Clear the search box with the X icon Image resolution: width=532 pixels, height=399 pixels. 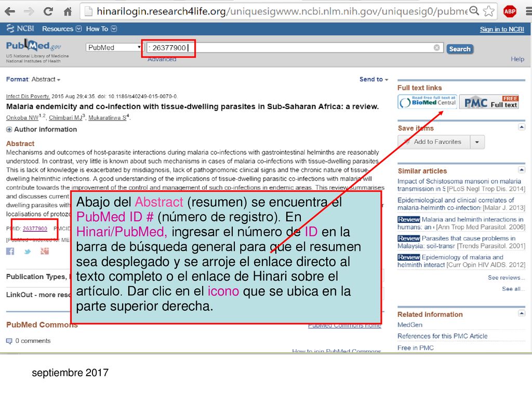click(x=436, y=47)
